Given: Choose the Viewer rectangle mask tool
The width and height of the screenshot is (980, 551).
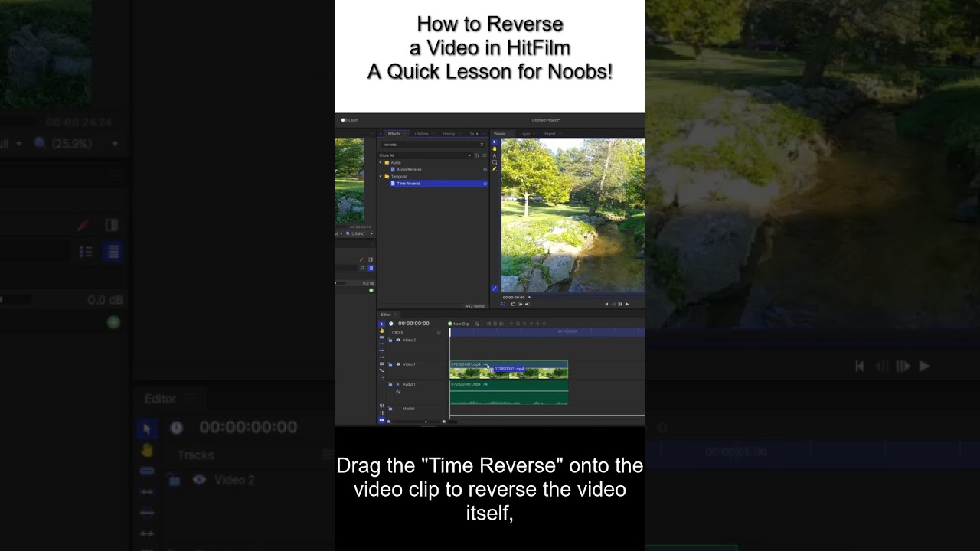Looking at the screenshot, I should 495,162.
